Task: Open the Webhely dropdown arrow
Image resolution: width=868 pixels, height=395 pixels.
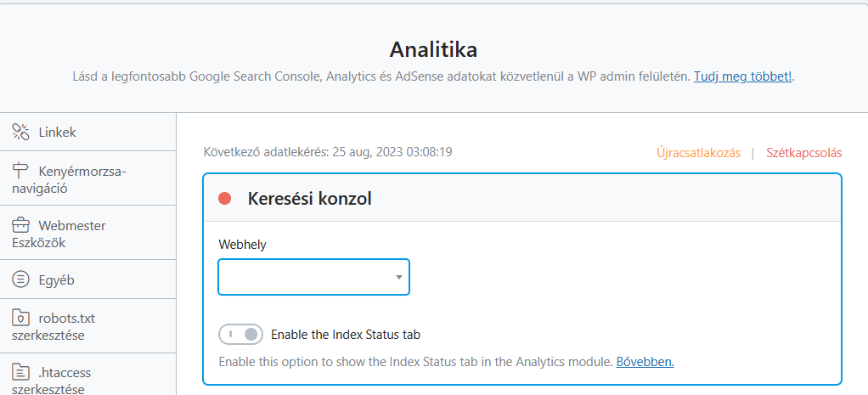Action: pyautogui.click(x=398, y=277)
